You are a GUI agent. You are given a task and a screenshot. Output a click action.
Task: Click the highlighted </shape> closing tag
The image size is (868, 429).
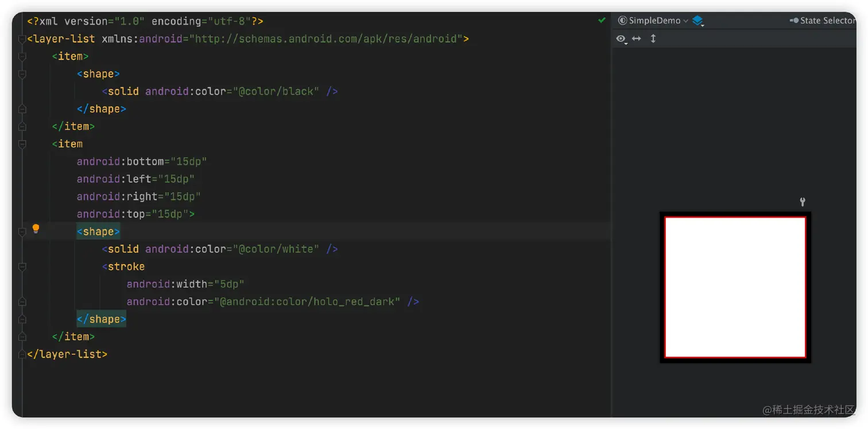point(102,319)
